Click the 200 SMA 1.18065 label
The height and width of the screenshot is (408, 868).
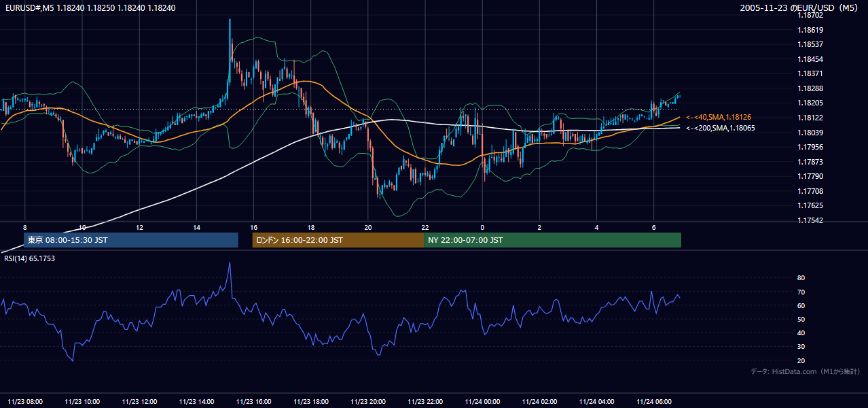[x=720, y=128]
